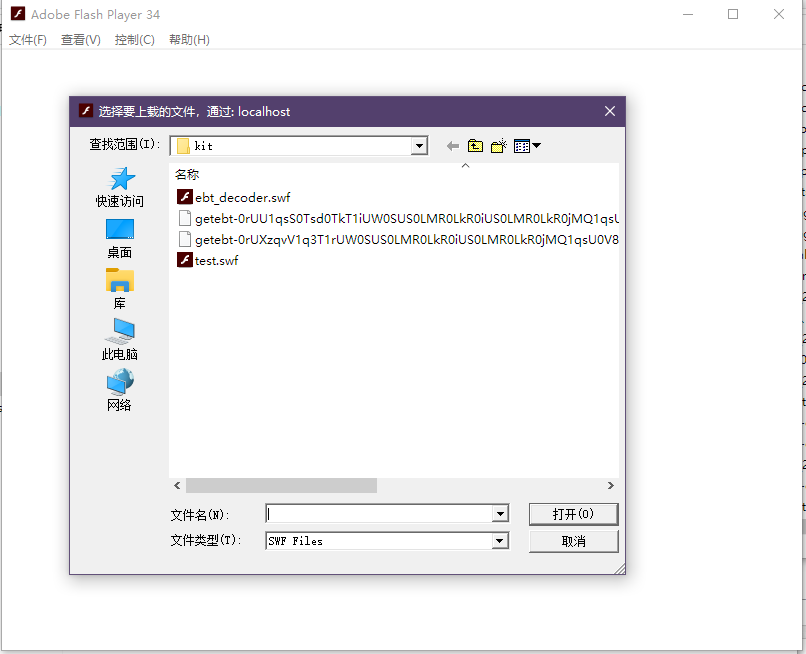
Task: Select the getebt-0rUU1qs file icon
Action: coord(185,219)
